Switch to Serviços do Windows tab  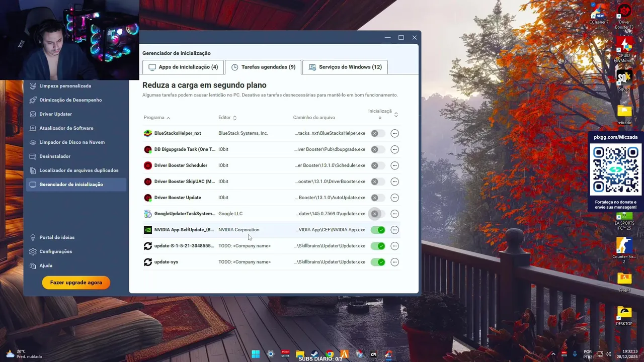[x=345, y=67]
